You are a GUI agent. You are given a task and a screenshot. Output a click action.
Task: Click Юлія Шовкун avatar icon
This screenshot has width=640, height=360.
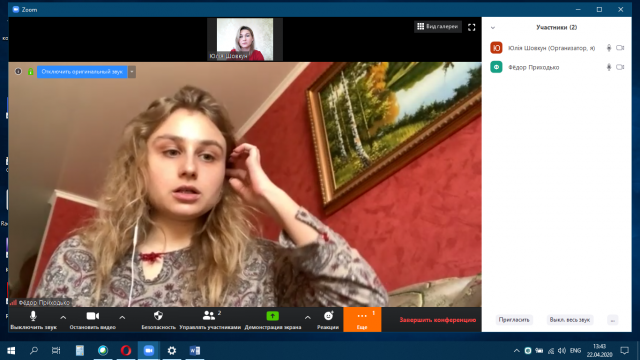pyautogui.click(x=496, y=48)
